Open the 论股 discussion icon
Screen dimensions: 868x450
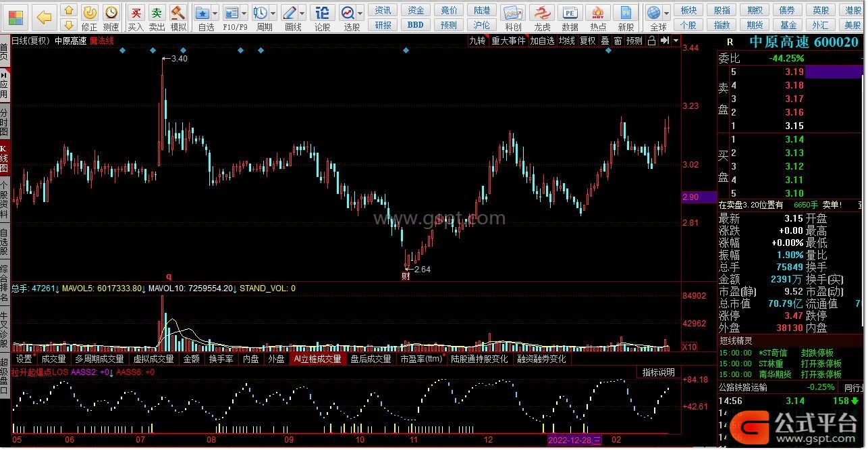pyautogui.click(x=323, y=12)
